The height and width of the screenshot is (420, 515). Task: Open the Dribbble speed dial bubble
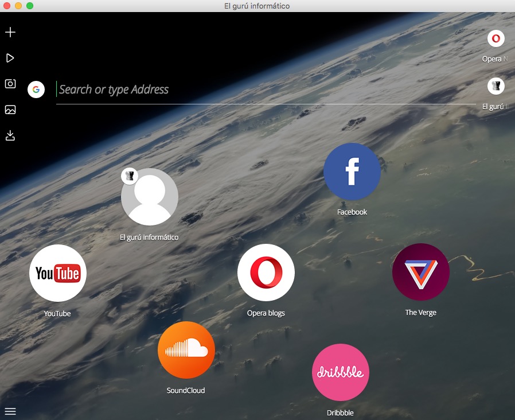[340, 372]
